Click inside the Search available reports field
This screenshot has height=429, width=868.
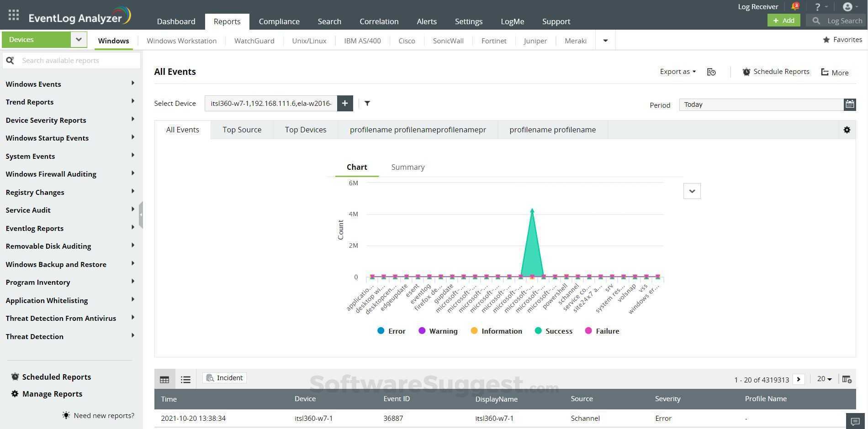point(73,60)
